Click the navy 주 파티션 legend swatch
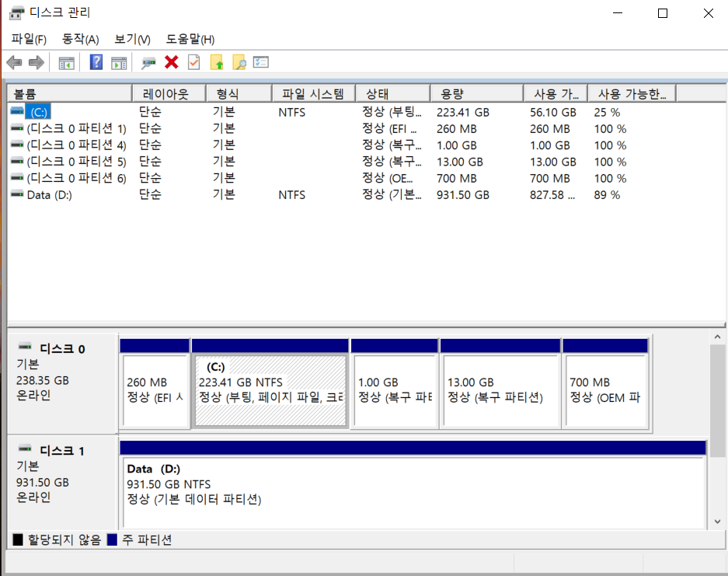728x576 pixels. (112, 539)
